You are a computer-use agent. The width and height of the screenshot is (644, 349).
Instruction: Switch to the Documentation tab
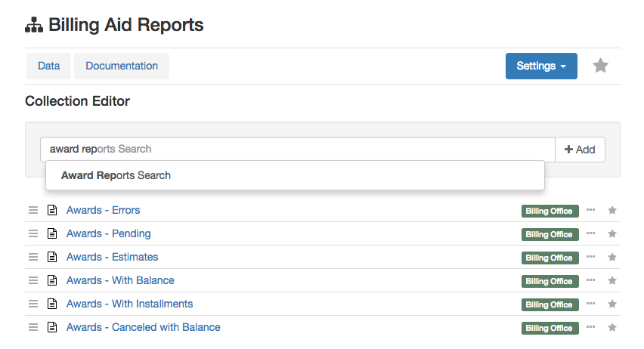click(122, 66)
